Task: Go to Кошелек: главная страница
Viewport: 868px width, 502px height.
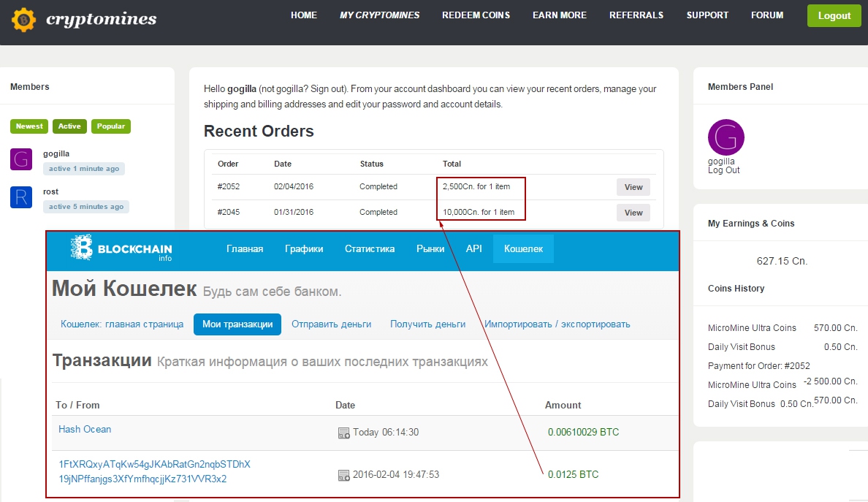Action: pyautogui.click(x=122, y=324)
